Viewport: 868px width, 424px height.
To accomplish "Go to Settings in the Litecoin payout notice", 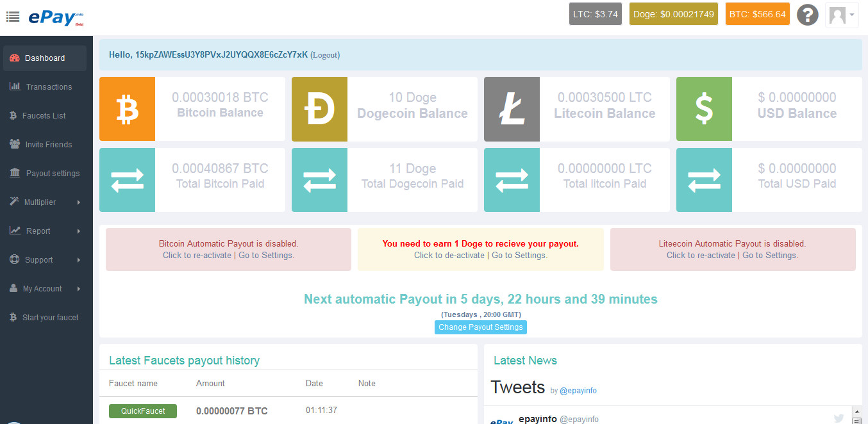I will click(x=770, y=255).
